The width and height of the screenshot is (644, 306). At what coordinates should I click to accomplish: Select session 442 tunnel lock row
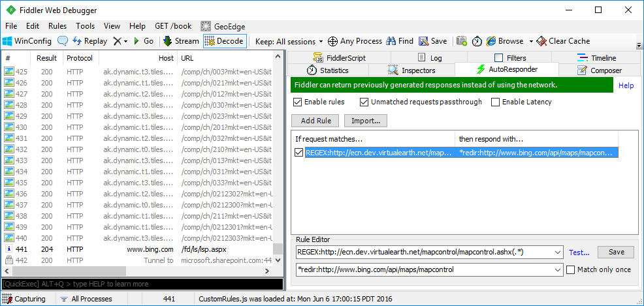[x=138, y=260]
